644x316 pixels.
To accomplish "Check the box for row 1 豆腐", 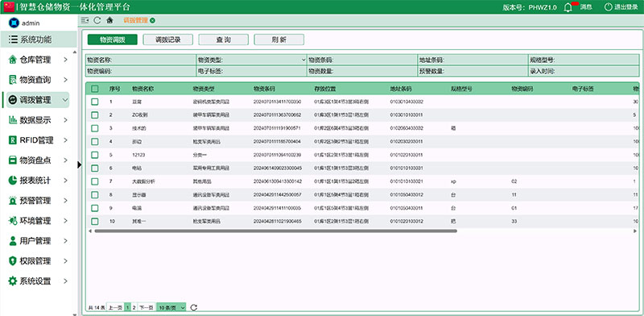I will pos(95,102).
